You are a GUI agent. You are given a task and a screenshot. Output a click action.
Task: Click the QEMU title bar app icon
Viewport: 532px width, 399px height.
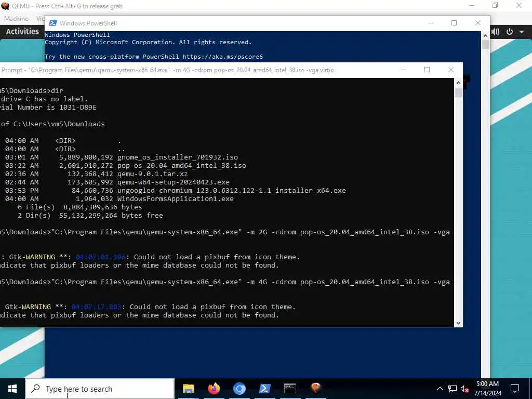pyautogui.click(x=5, y=6)
